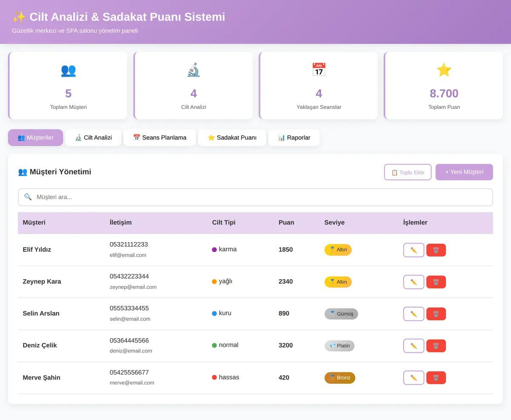The width and height of the screenshot is (511, 420).
Task: Click the microscope icon in Cilt Analizi card
Action: pyautogui.click(x=194, y=70)
